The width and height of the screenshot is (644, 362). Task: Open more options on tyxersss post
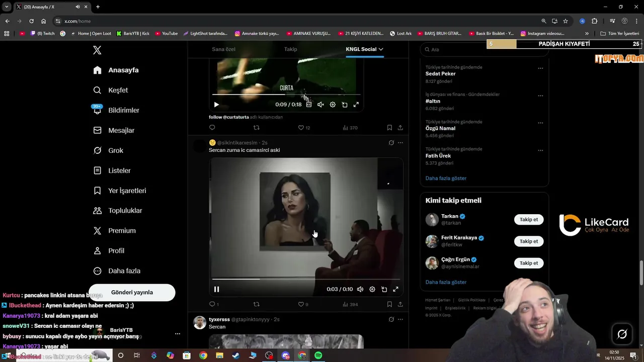(400, 319)
